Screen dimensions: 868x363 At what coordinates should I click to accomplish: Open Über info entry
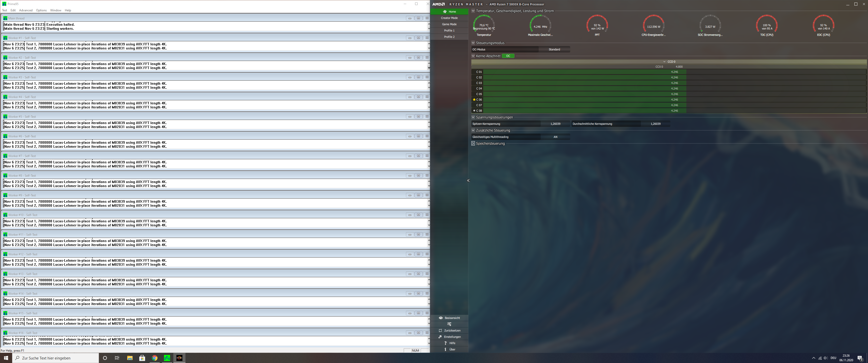pos(445,350)
